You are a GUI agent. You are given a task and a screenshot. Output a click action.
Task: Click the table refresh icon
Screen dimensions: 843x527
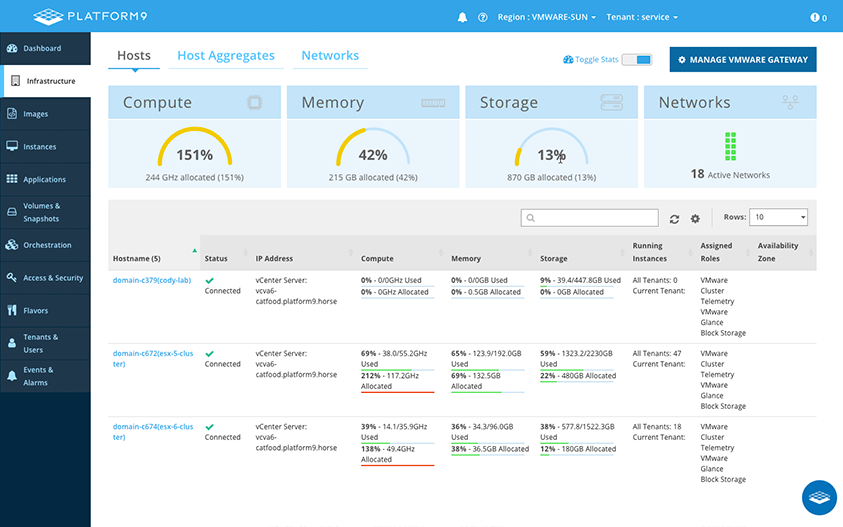674,218
